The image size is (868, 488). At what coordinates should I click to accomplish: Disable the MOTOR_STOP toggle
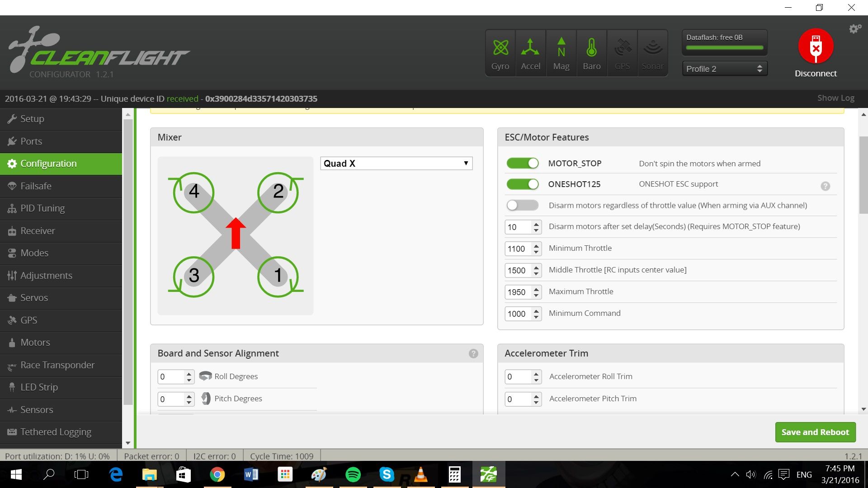click(x=522, y=163)
